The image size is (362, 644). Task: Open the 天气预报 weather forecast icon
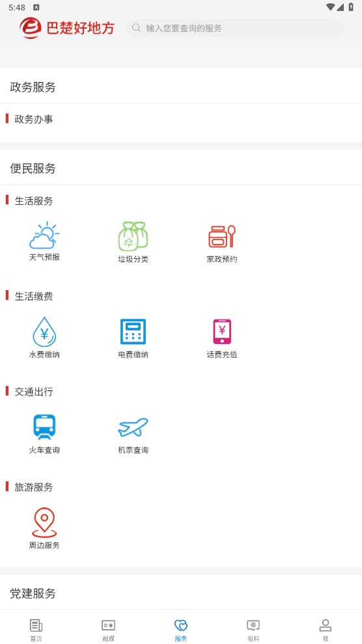point(44,235)
